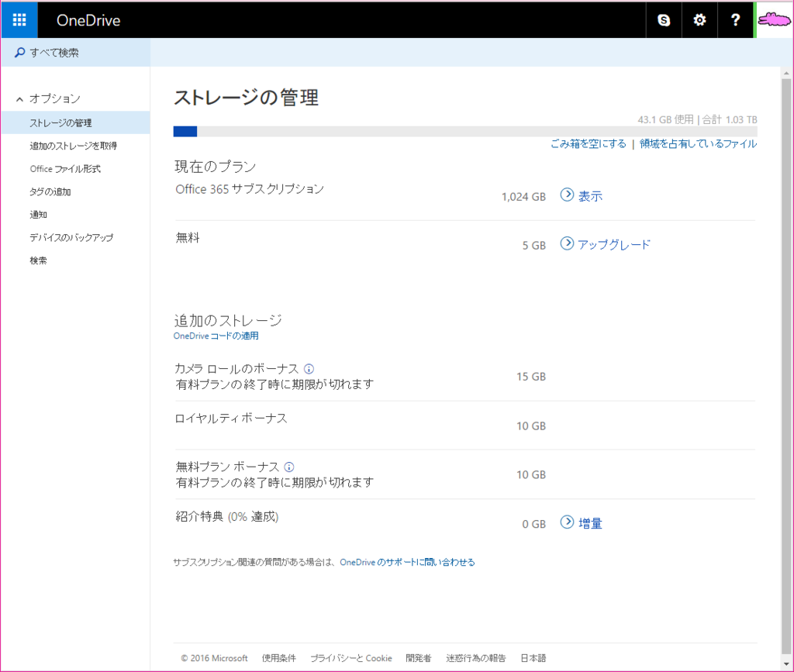Screen dimensions: 794x672
Task: Click the 43.1 GB 使用 usage text
Action: (665, 119)
